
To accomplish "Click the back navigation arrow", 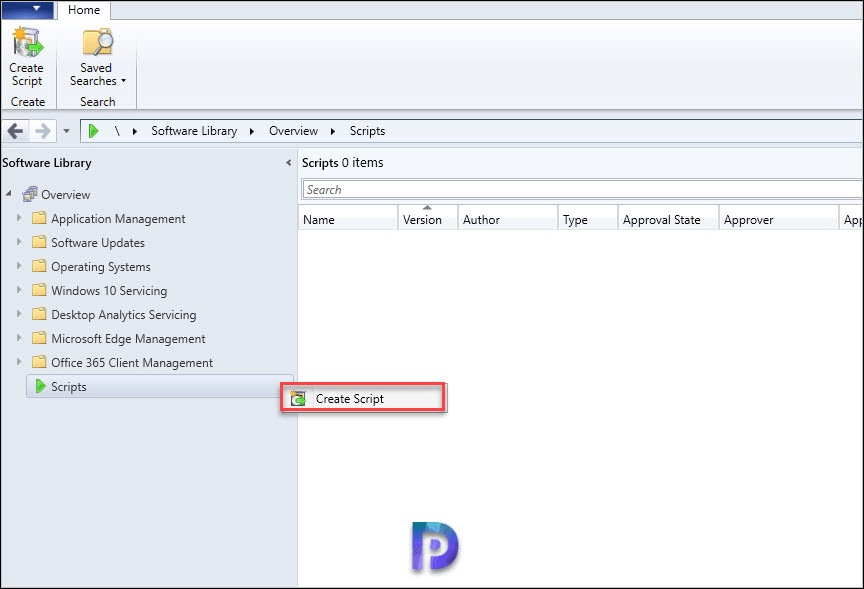I will [15, 130].
